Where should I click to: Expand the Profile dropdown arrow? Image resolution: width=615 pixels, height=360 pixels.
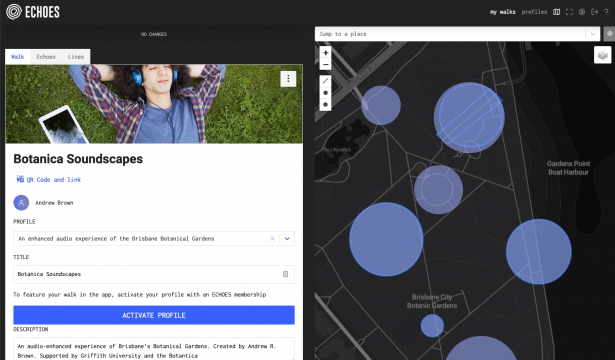[287, 238]
